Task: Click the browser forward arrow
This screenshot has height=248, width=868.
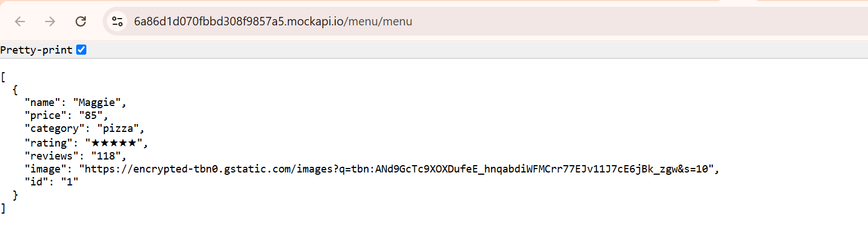Action: point(50,21)
